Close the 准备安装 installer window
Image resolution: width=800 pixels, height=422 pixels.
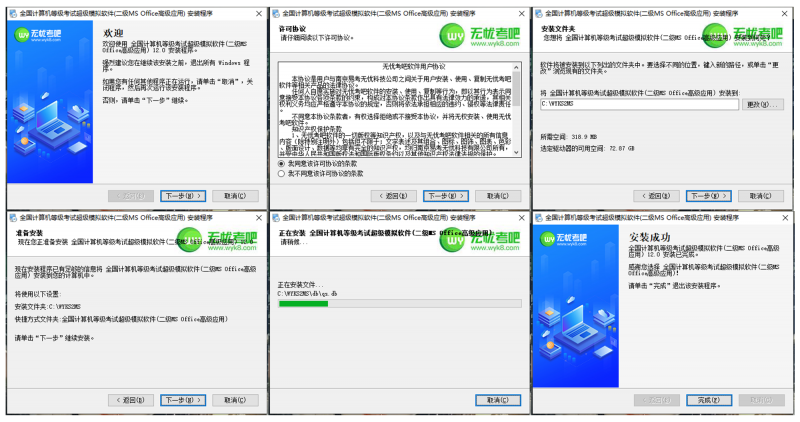(259, 218)
